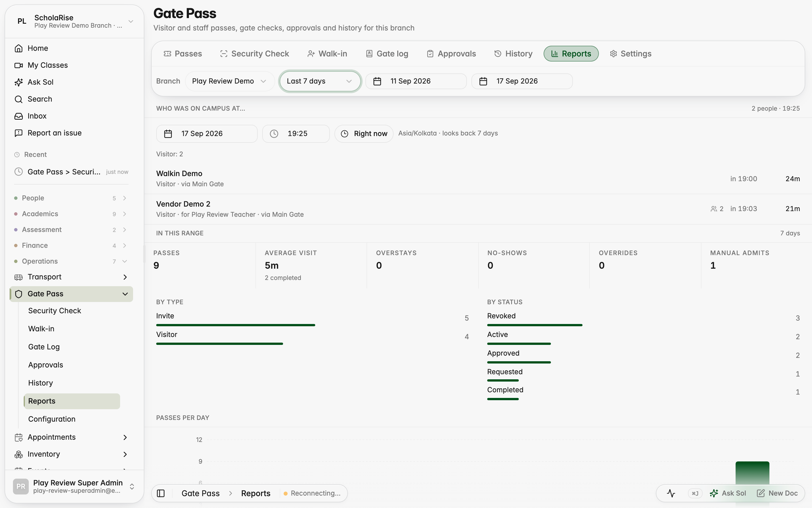Open the user account switcher arrows

pos(132,487)
